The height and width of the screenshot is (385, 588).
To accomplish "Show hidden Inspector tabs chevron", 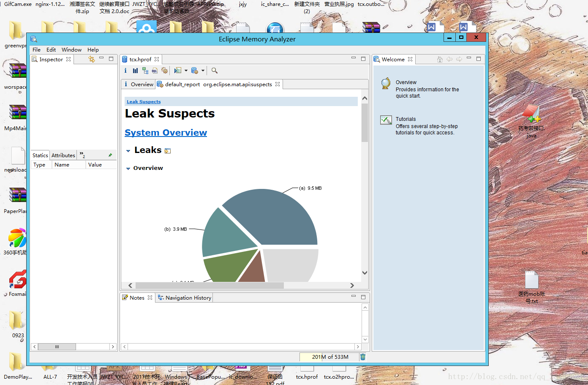I will pyautogui.click(x=82, y=155).
